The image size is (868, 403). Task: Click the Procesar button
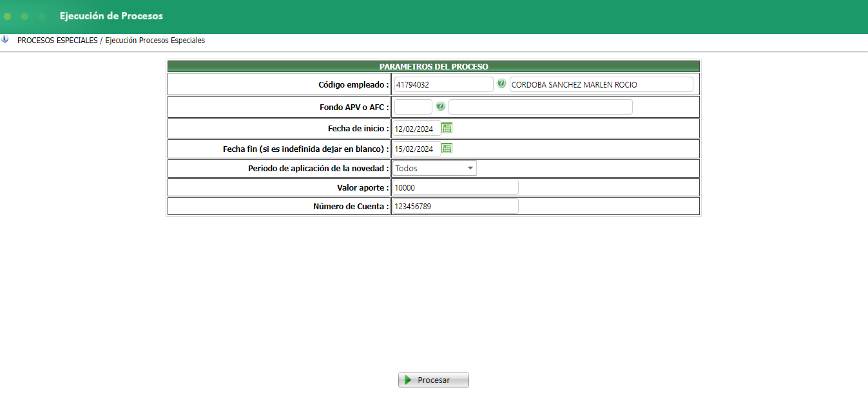tap(433, 380)
